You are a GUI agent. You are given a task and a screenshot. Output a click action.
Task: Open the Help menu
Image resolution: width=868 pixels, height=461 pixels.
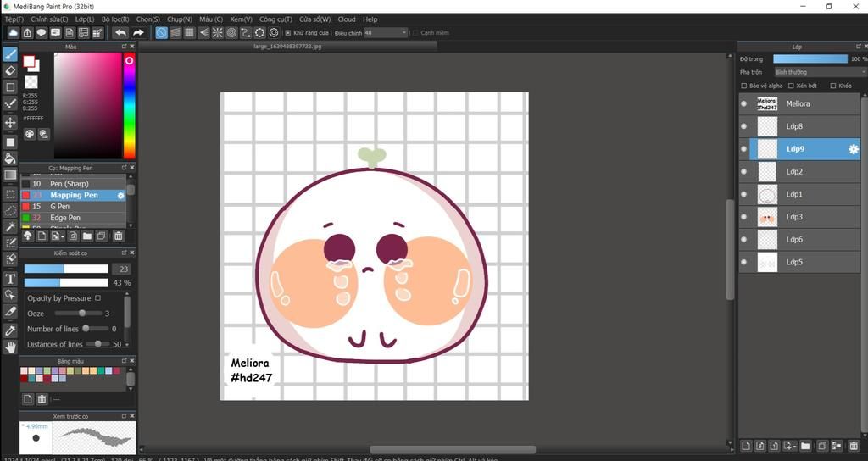[370, 19]
